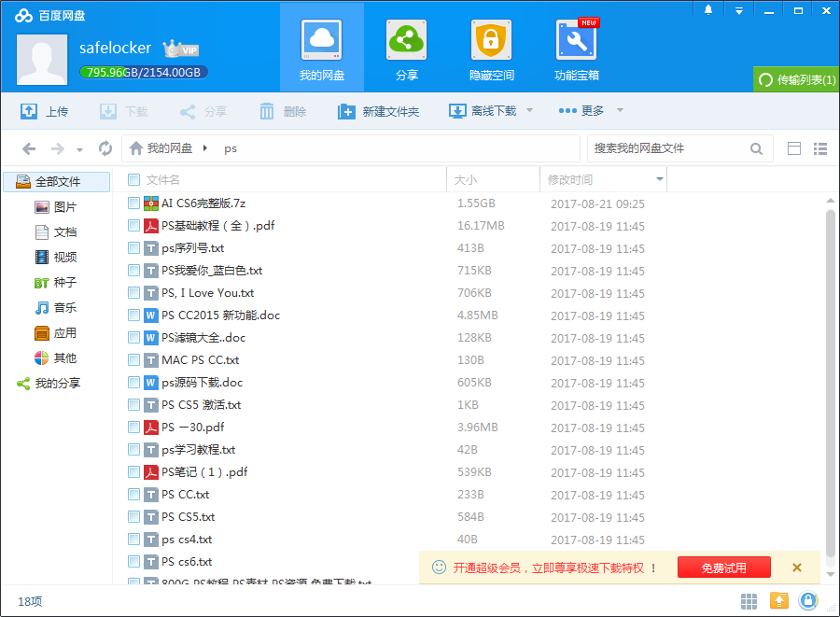Toggle the preview pane layout icon

point(794,148)
